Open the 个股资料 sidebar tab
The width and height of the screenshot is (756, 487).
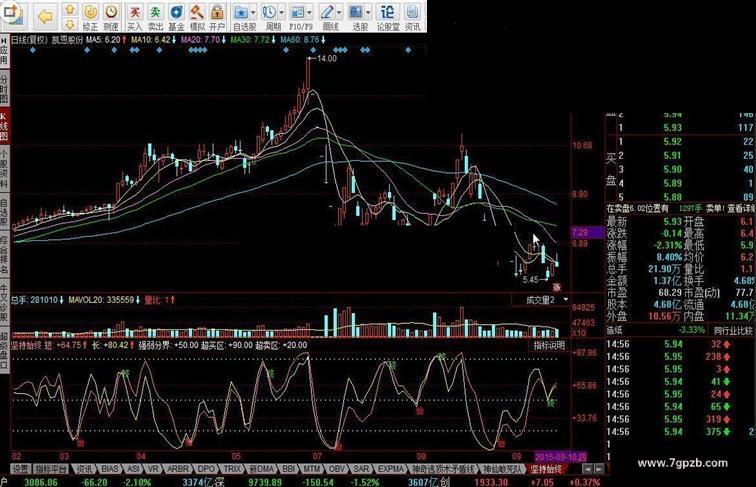pos(4,169)
